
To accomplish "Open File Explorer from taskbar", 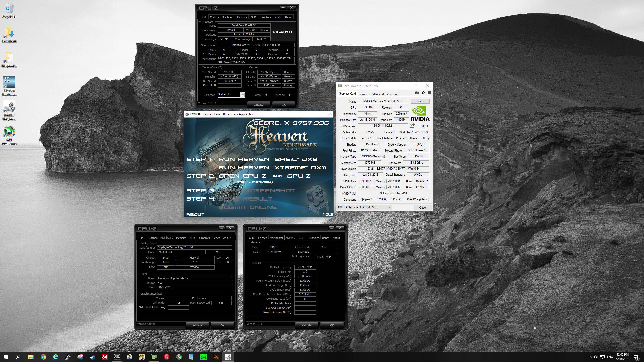I will [x=31, y=357].
